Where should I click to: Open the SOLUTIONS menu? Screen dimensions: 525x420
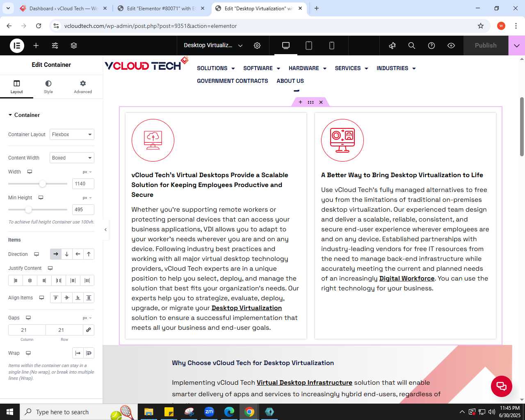click(x=216, y=68)
